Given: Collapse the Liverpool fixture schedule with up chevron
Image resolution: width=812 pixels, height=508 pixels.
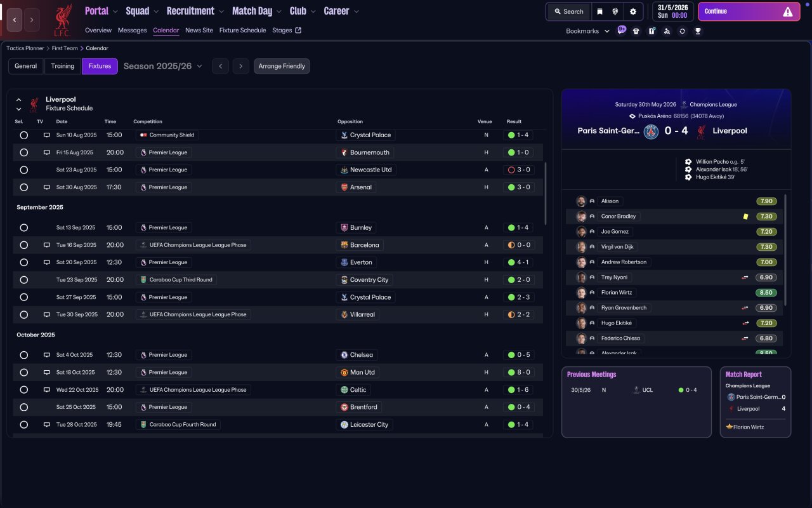Looking at the screenshot, I should pos(18,100).
